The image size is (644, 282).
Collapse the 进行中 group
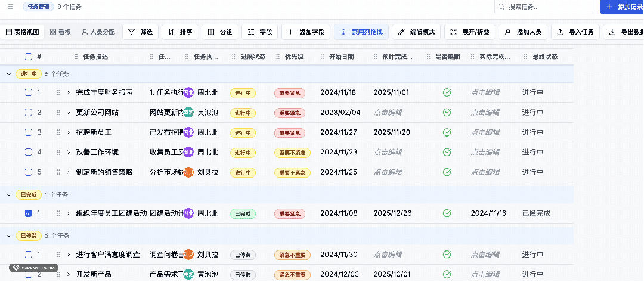point(8,74)
